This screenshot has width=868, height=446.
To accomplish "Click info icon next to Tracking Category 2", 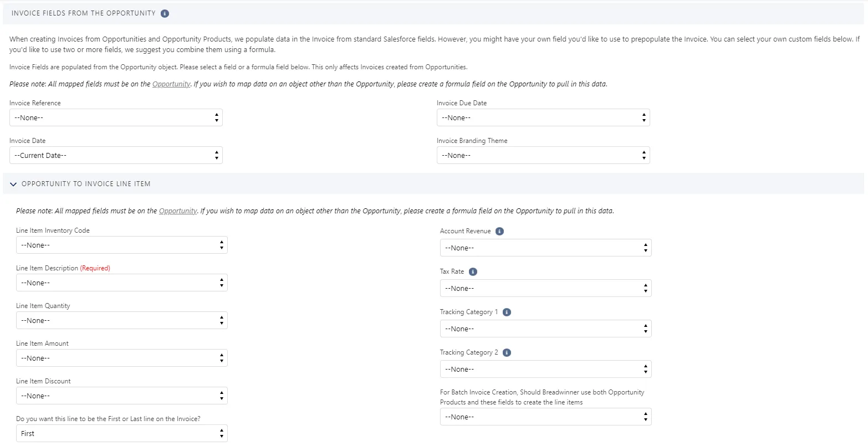I will pyautogui.click(x=507, y=352).
